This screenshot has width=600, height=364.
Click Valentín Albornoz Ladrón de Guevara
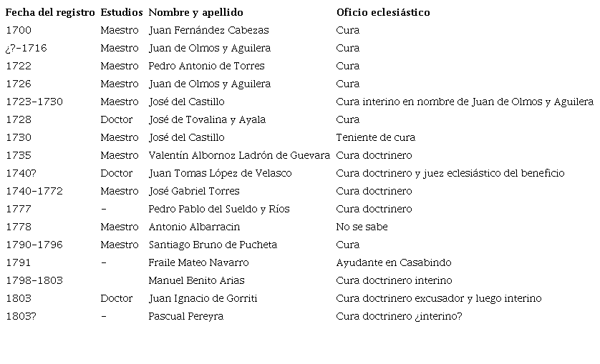tap(239, 156)
